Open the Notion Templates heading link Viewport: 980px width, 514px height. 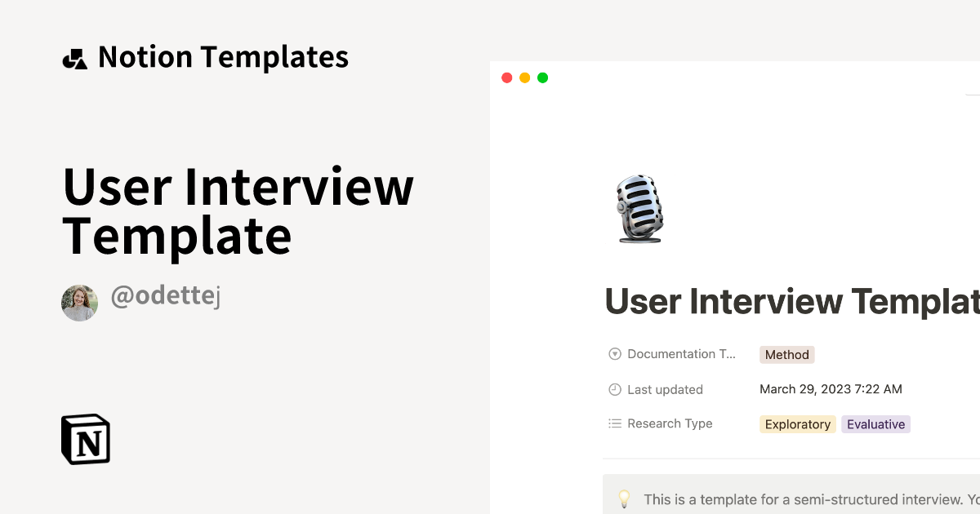(x=223, y=57)
